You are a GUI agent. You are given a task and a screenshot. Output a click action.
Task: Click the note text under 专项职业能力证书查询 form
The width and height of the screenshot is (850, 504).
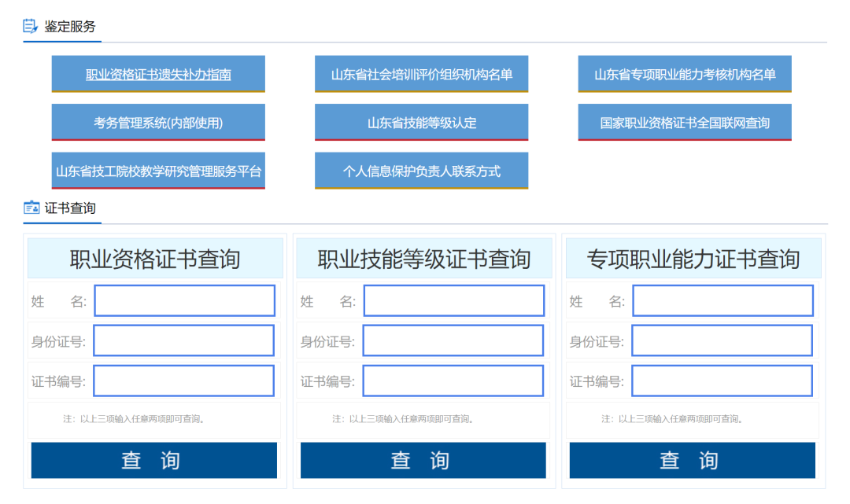click(672, 419)
